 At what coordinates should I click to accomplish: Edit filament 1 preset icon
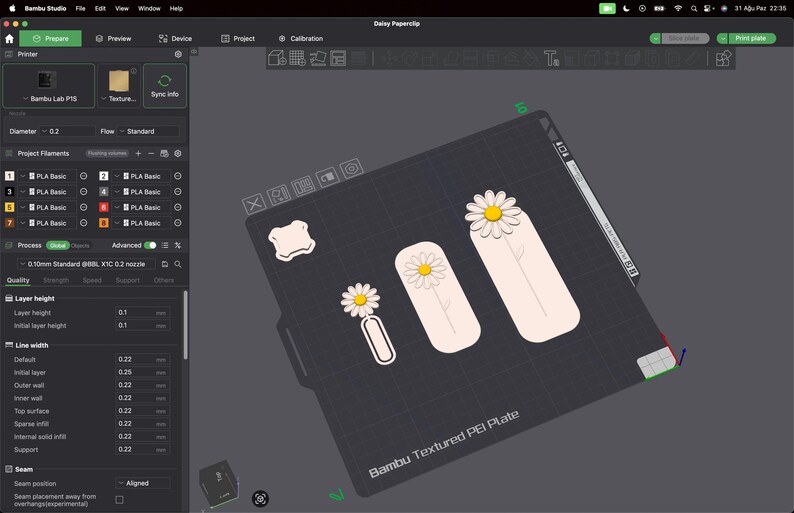click(x=84, y=176)
